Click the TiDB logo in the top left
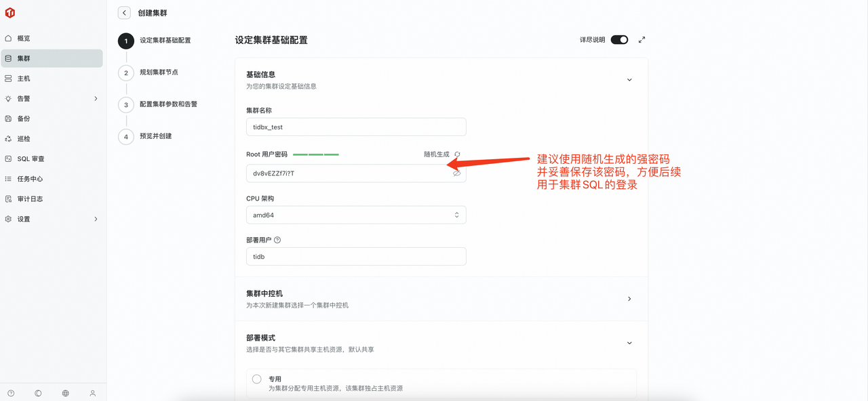 coord(9,12)
